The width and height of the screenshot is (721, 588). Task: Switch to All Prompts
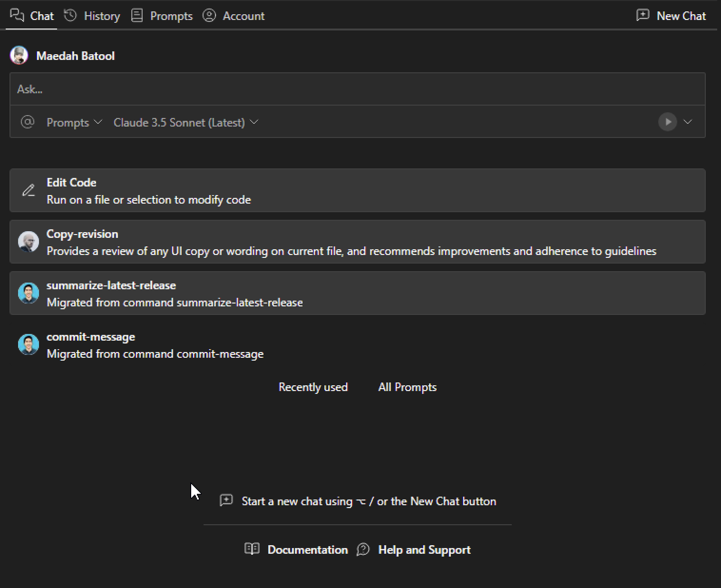point(408,387)
